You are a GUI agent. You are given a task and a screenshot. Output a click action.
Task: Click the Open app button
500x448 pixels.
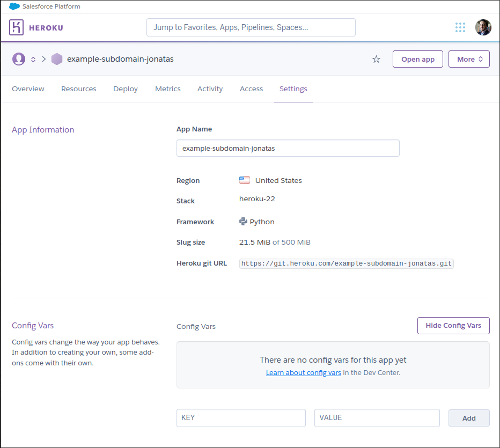[418, 59]
